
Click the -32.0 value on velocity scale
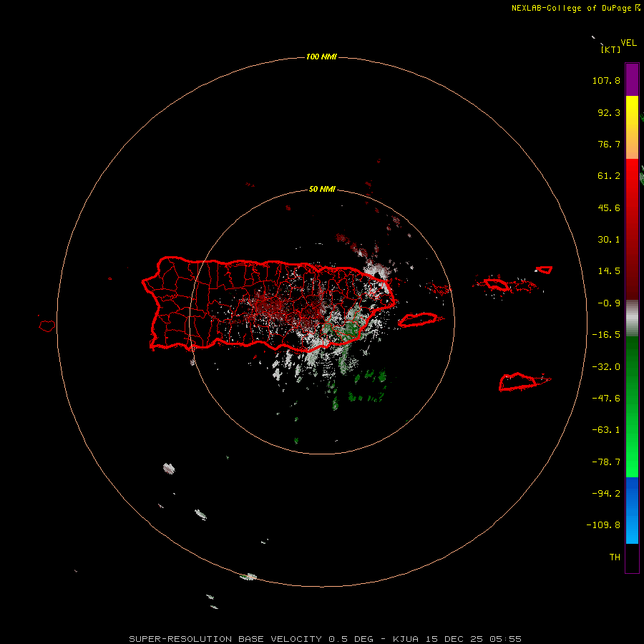coord(606,367)
